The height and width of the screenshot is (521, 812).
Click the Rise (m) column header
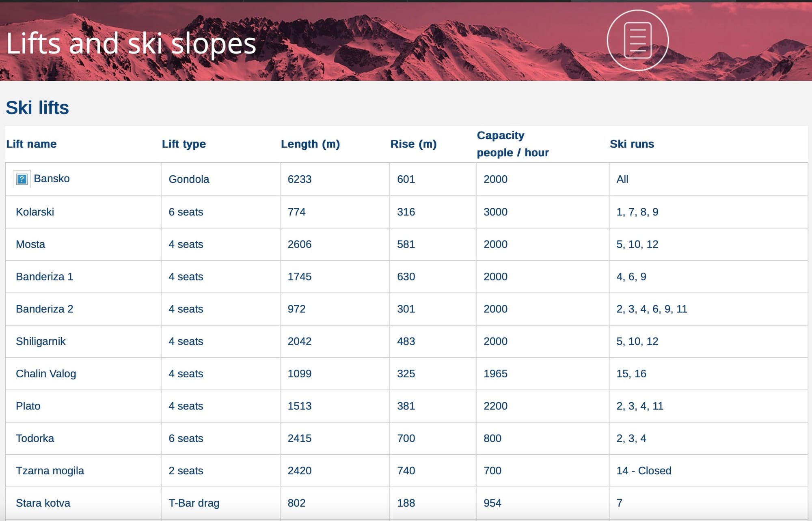413,144
